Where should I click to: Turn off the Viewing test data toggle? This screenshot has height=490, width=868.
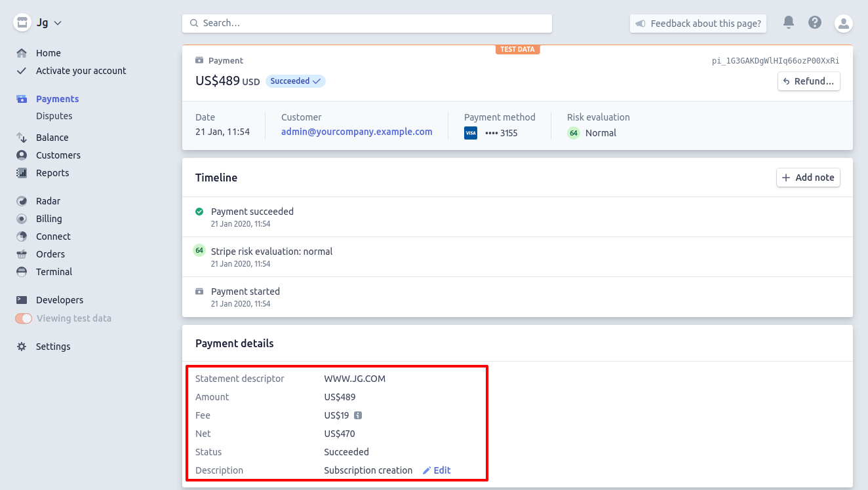tap(24, 318)
